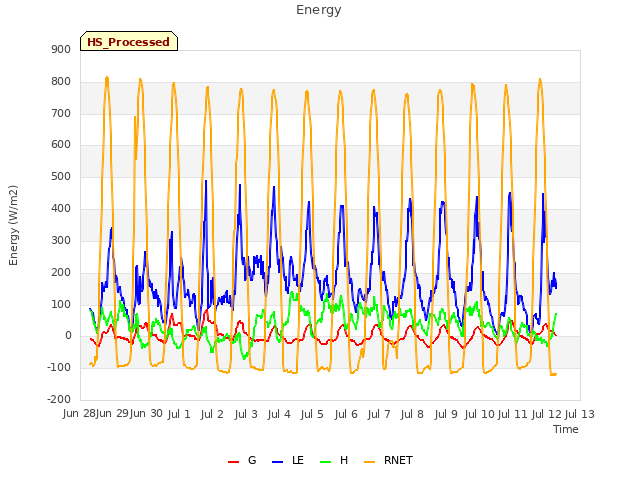Click the 100 y-axis tick label
The width and height of the screenshot is (640, 480).
pyautogui.click(x=61, y=304)
